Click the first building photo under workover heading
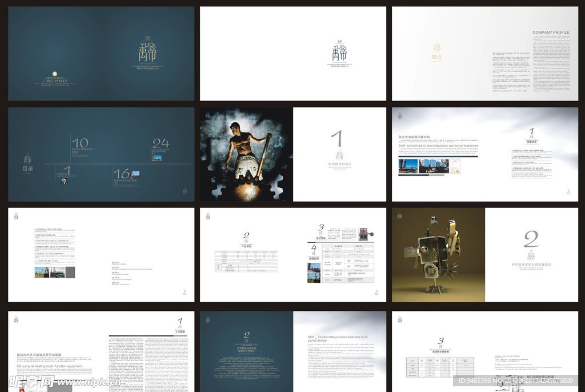Image resolution: width=585 pixels, height=392 pixels. (x=408, y=166)
